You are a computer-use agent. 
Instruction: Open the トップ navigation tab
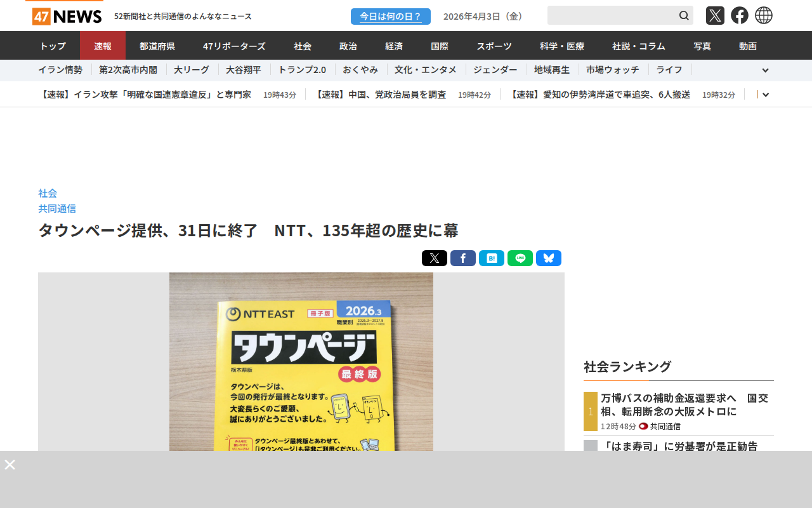[53, 46]
